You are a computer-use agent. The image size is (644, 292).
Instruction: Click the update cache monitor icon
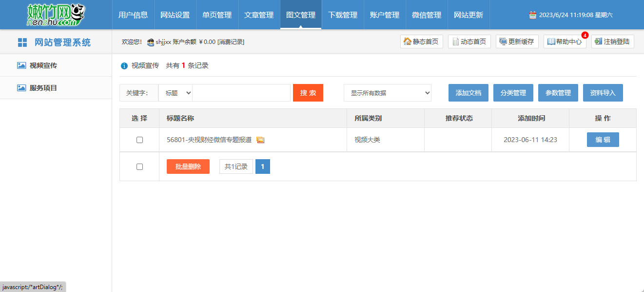pyautogui.click(x=503, y=42)
